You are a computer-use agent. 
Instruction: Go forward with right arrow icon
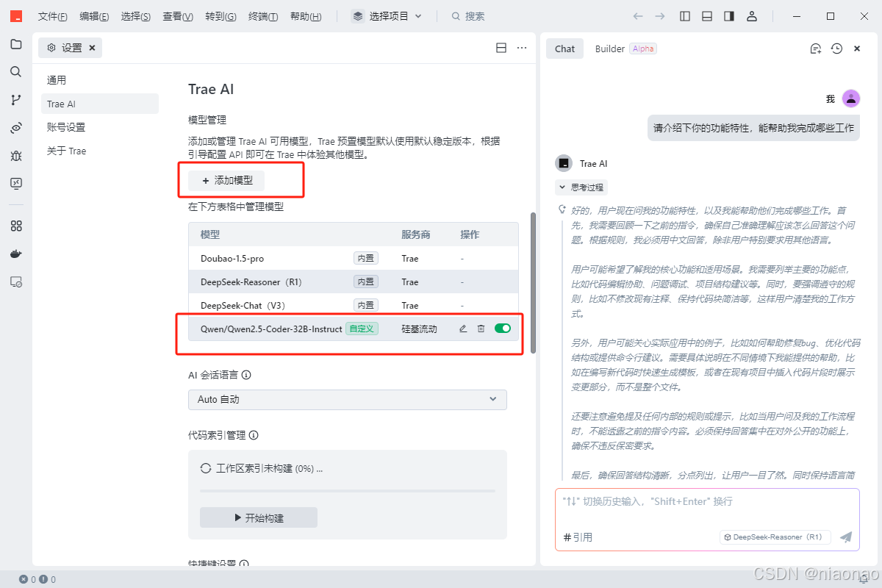[x=660, y=16]
